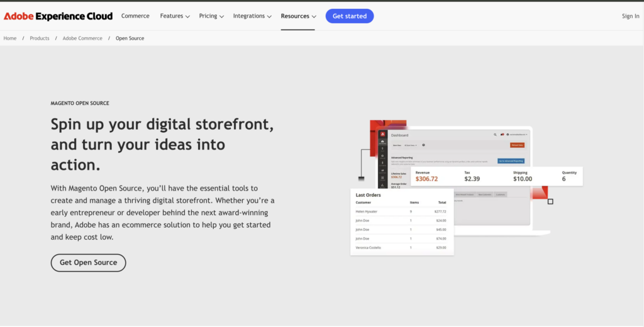Click the Dashboard title in the illustration
The image size is (644, 327).
click(399, 135)
